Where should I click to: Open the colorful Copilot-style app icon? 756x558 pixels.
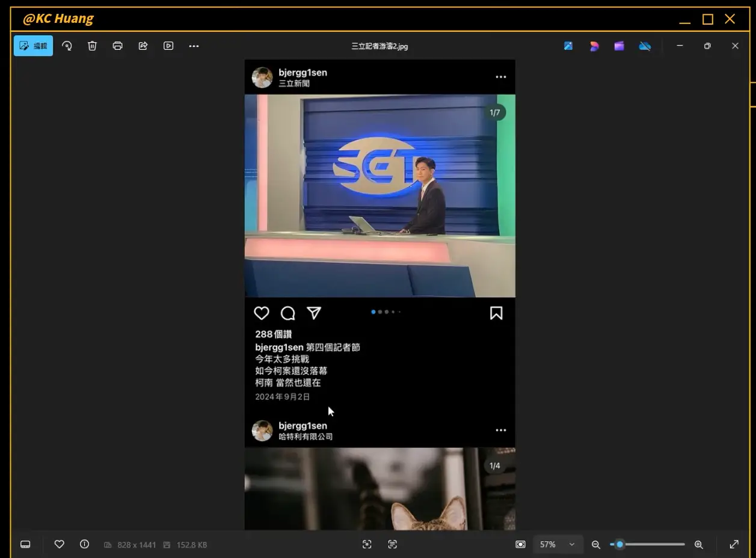594,46
